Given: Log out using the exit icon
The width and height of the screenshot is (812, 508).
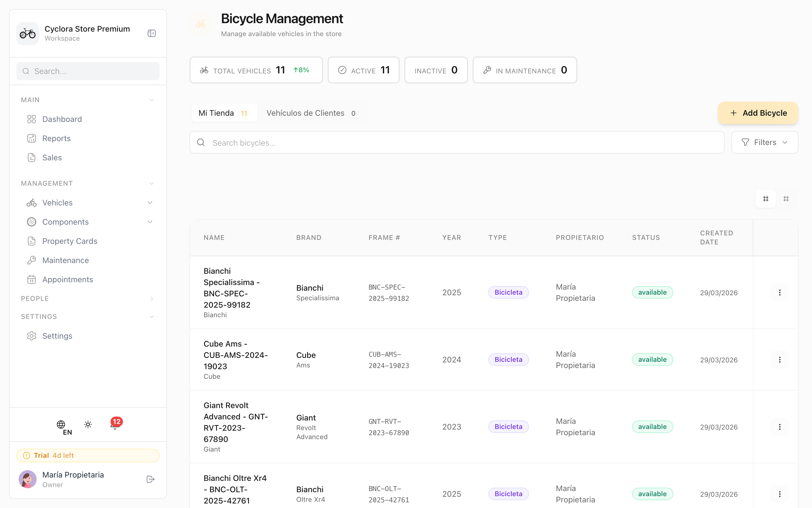Looking at the screenshot, I should (151, 479).
